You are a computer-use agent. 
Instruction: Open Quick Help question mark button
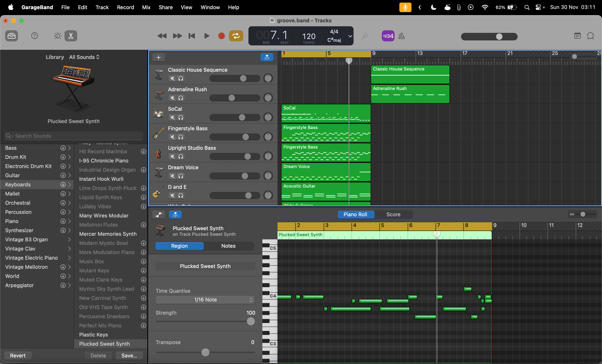pos(35,36)
